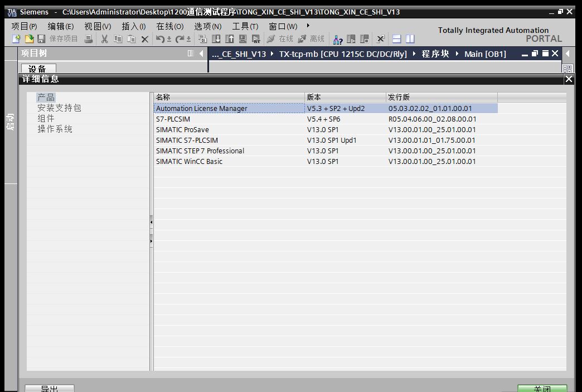Select 组件 in category list
Viewport: 582px width, 392px height.
(x=46, y=118)
